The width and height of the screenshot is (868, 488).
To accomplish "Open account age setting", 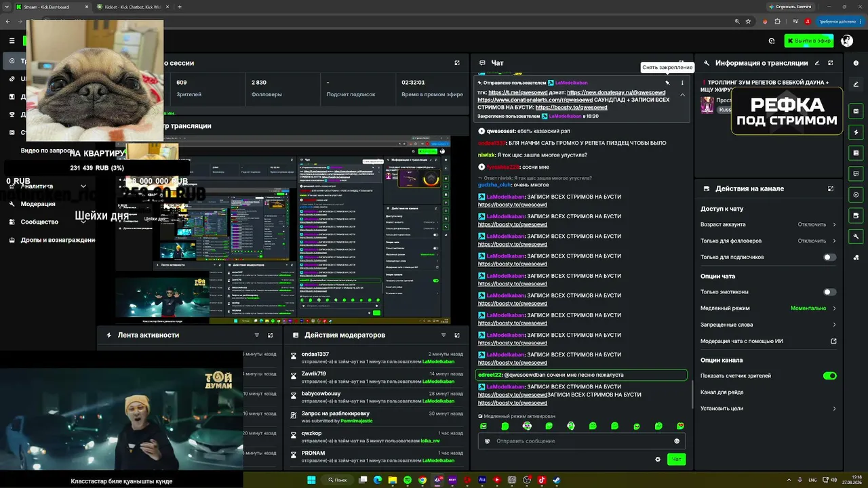I will pos(768,224).
